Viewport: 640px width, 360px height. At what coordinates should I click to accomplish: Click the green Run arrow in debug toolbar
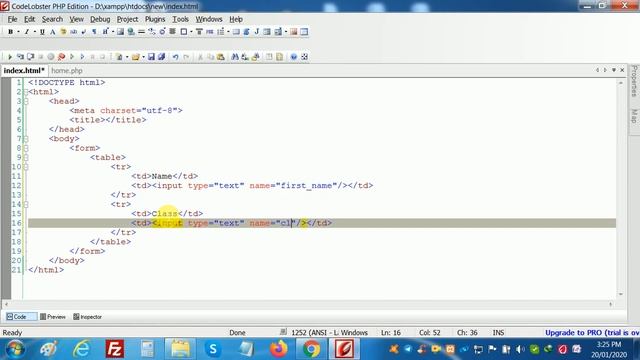click(10, 57)
